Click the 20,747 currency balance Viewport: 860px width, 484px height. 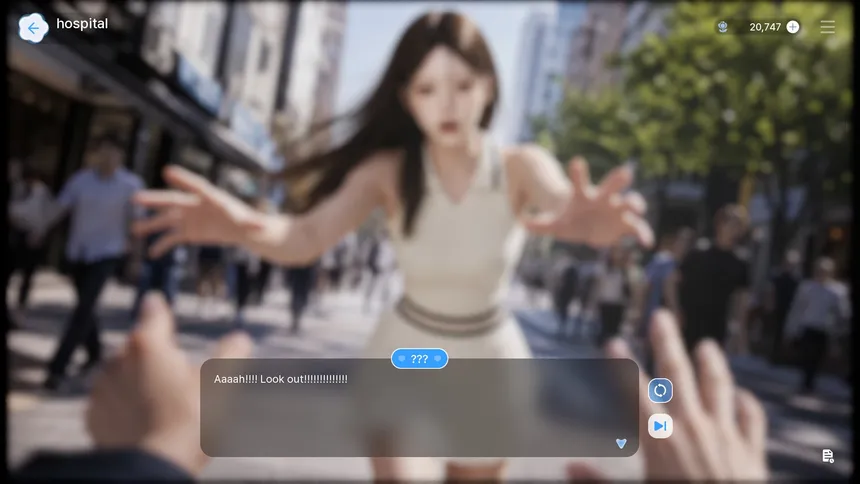(x=765, y=27)
